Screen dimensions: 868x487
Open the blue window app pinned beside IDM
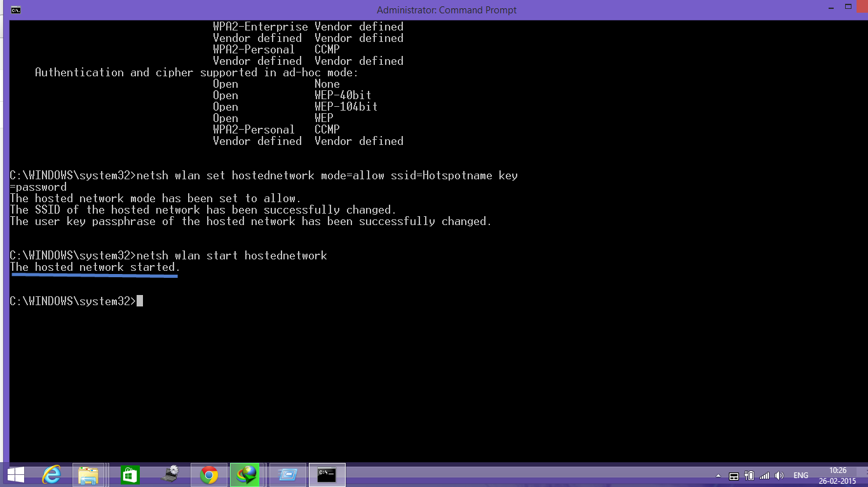click(287, 475)
